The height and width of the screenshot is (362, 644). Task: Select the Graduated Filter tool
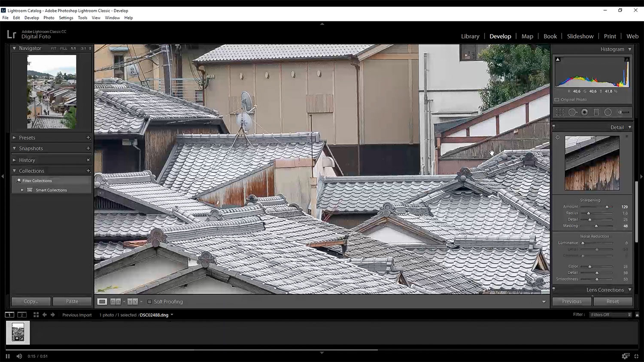point(596,112)
